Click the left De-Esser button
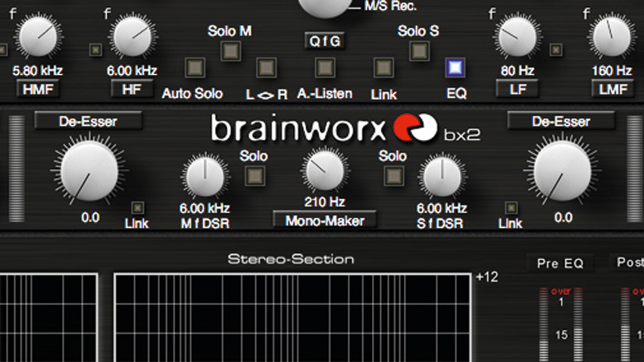 pos(89,121)
